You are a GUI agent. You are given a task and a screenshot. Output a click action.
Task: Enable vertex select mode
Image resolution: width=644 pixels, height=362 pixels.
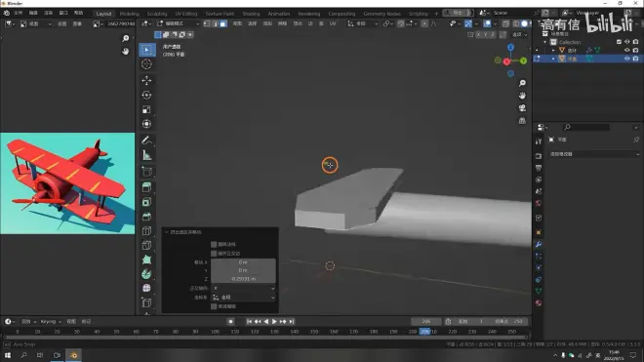207,24
